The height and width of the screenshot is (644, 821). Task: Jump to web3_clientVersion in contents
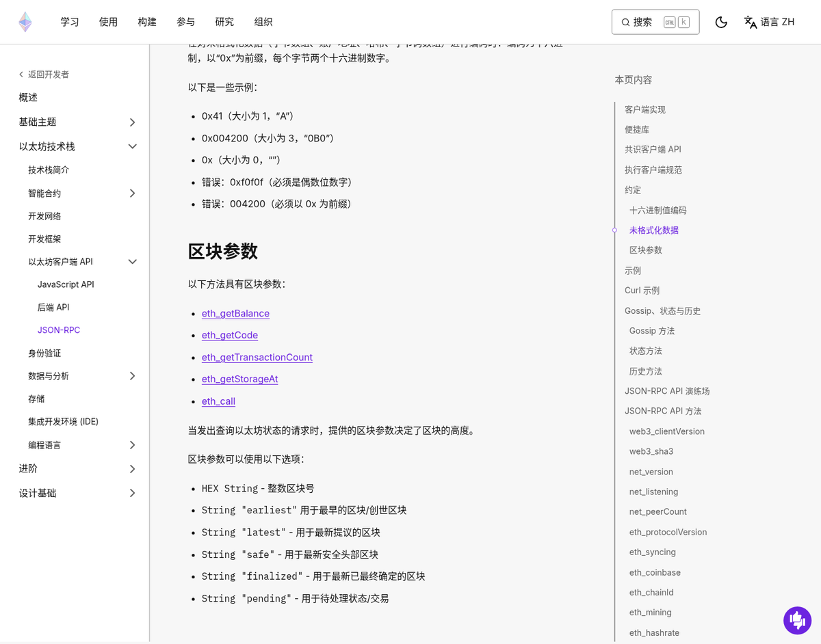coord(667,431)
